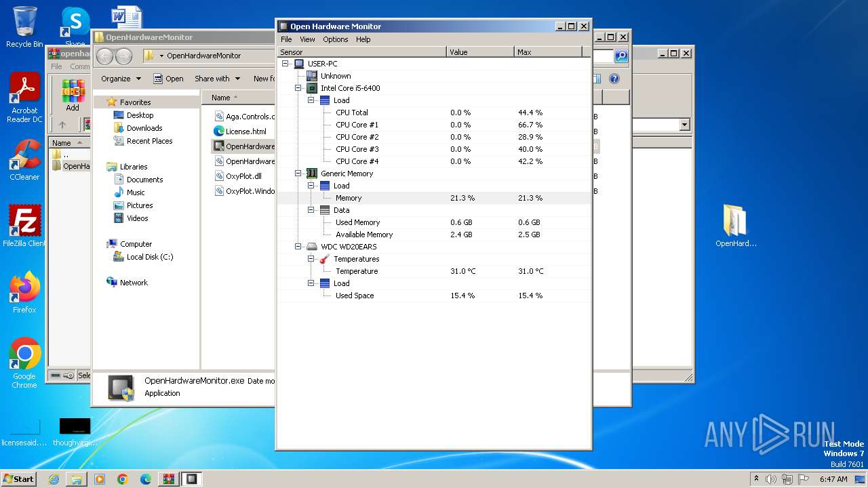
Task: Collapse the Intel Core i5-6400 node
Action: click(298, 88)
